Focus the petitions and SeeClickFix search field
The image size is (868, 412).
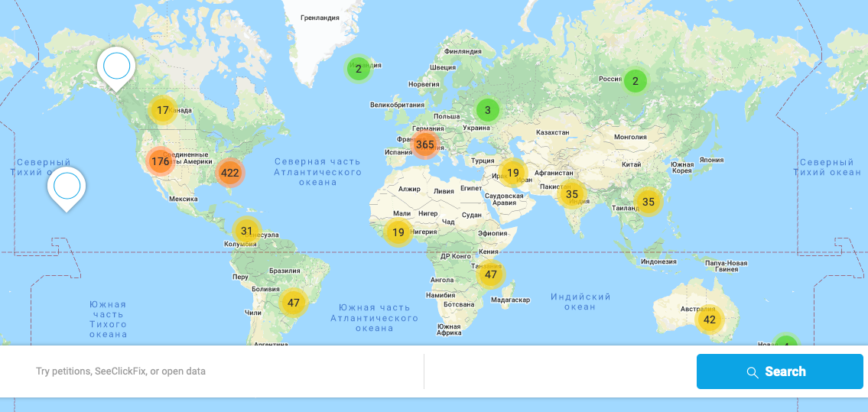[222, 371]
